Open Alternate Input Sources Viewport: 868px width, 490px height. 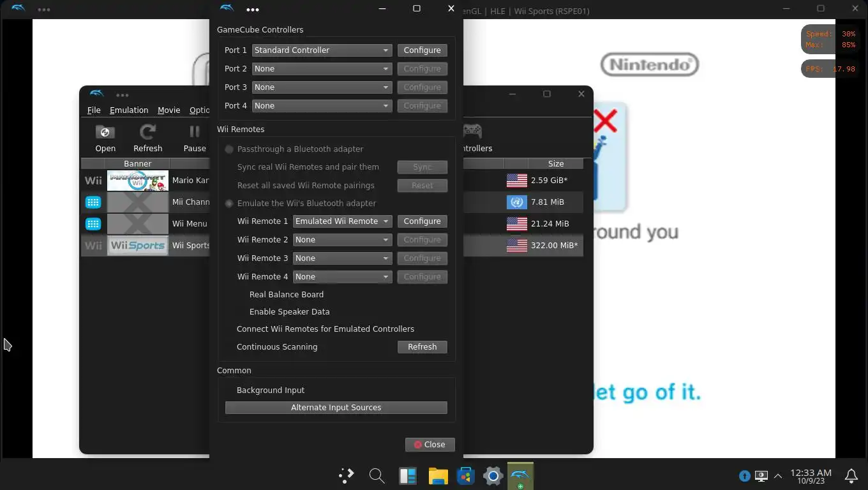point(336,408)
